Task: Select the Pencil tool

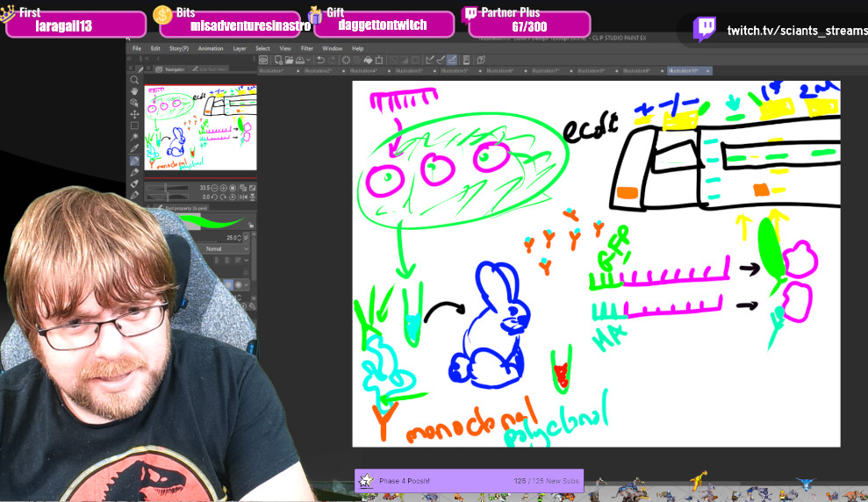Action: [134, 172]
